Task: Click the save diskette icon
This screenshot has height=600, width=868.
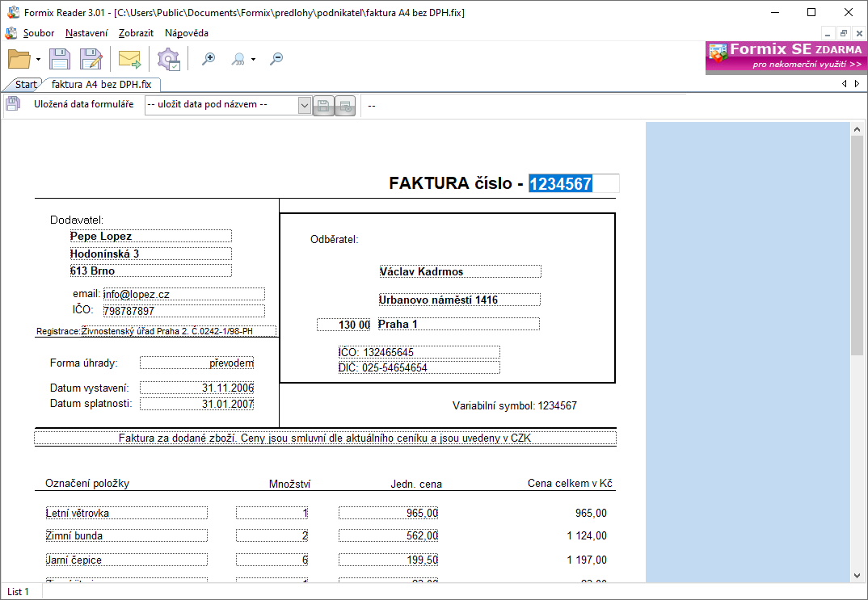Action: [61, 58]
